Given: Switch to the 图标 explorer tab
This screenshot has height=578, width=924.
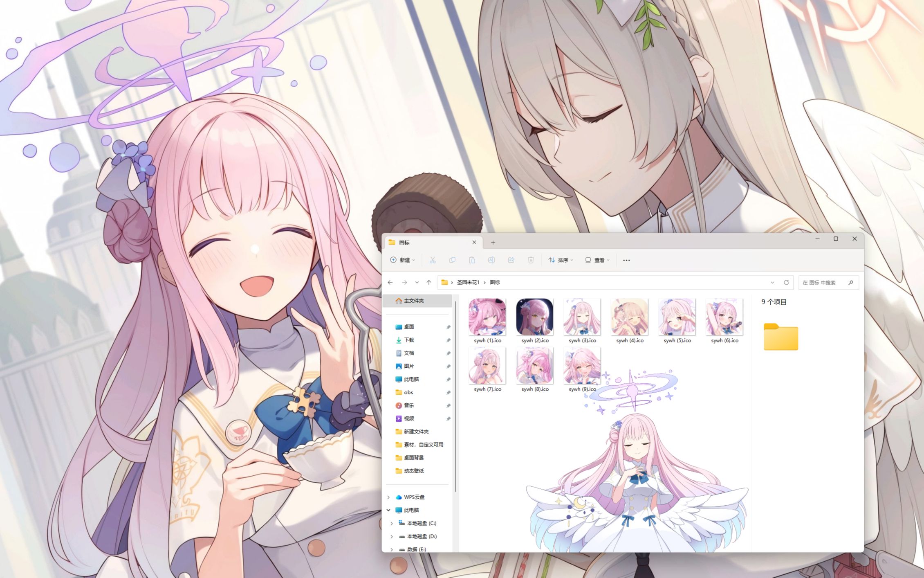Looking at the screenshot, I should click(x=433, y=243).
